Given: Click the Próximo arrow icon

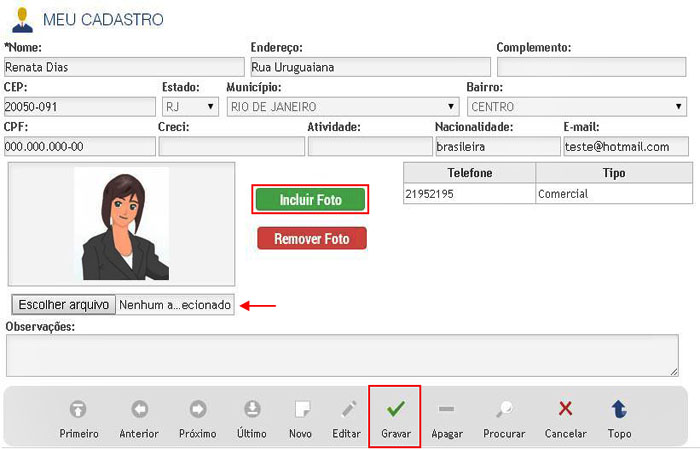Looking at the screenshot, I should (198, 409).
